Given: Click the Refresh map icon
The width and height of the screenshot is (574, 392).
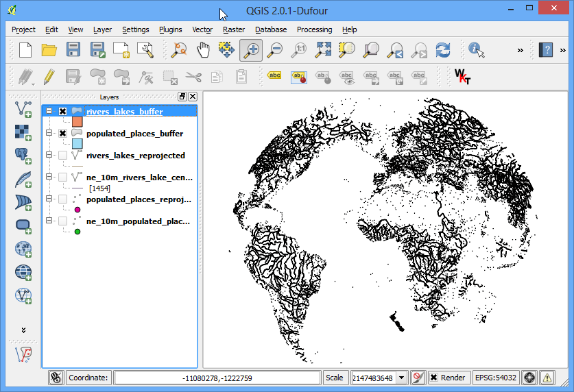Looking at the screenshot, I should tap(443, 50).
